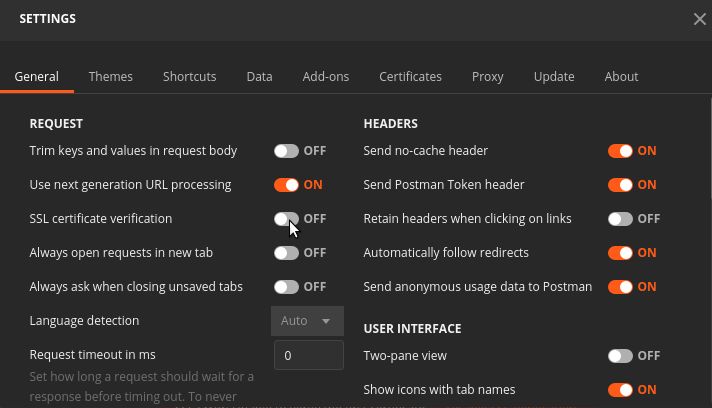Open the Shortcuts tab
712x408 pixels.
pyautogui.click(x=189, y=77)
